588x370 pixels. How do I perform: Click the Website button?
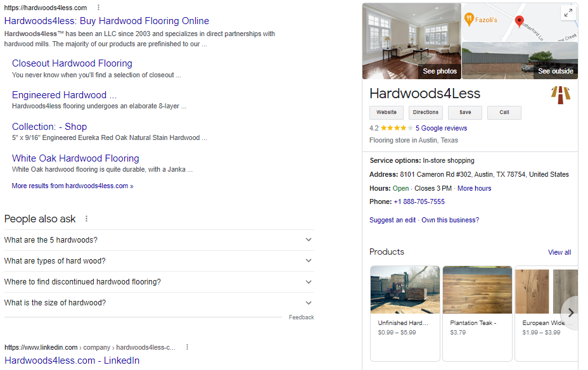387,113
